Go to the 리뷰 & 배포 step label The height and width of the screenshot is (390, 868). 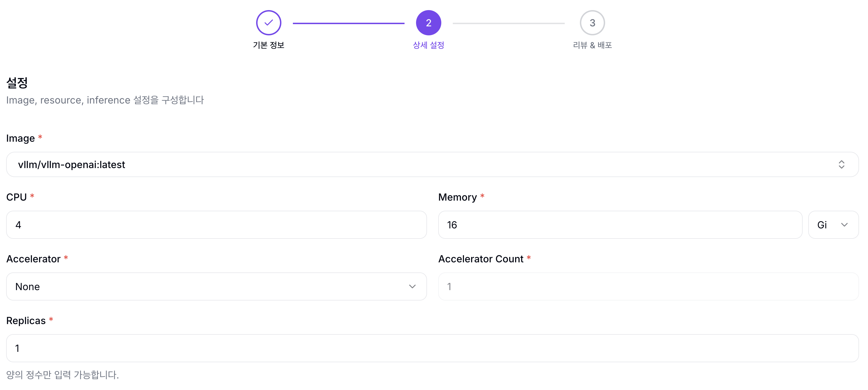point(592,45)
